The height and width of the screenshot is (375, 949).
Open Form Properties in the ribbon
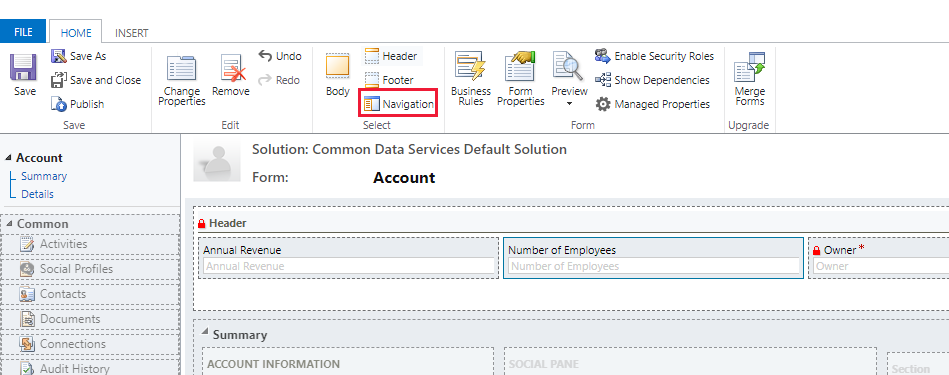[520, 79]
